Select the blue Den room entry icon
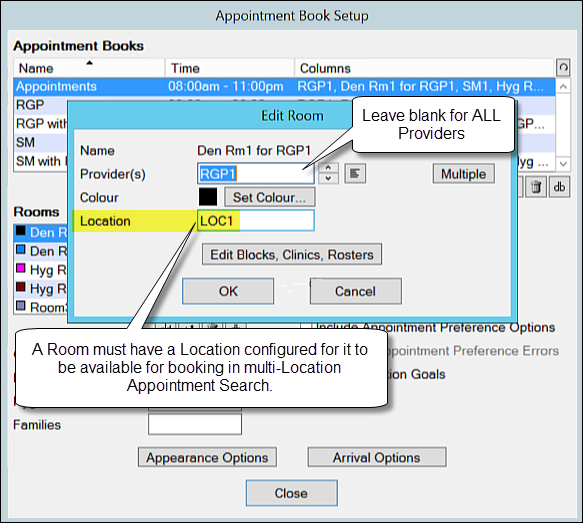This screenshot has height=523, width=583. [x=21, y=250]
